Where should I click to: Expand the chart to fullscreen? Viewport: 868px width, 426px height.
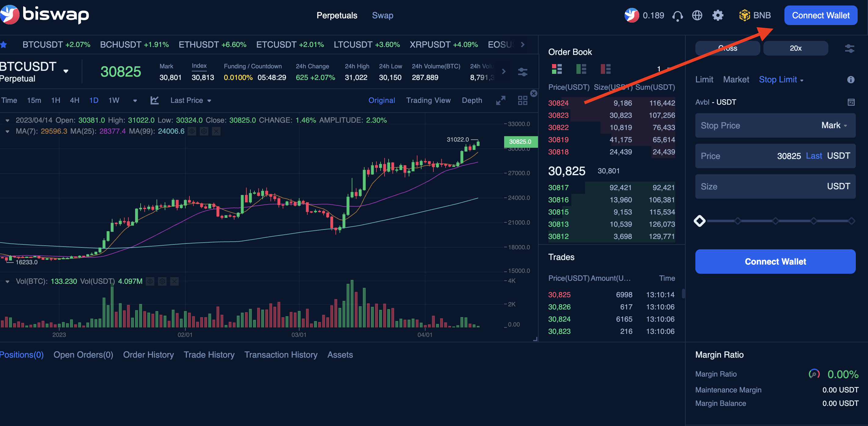(x=501, y=100)
